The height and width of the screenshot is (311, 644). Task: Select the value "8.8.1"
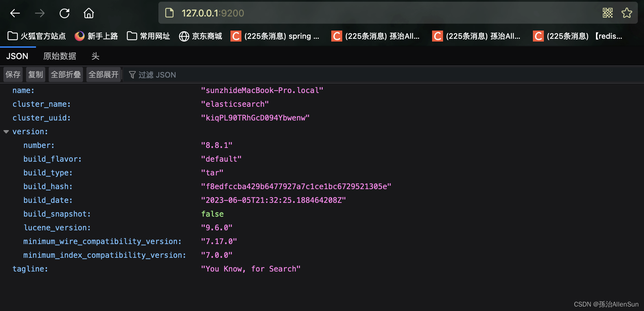coord(217,146)
